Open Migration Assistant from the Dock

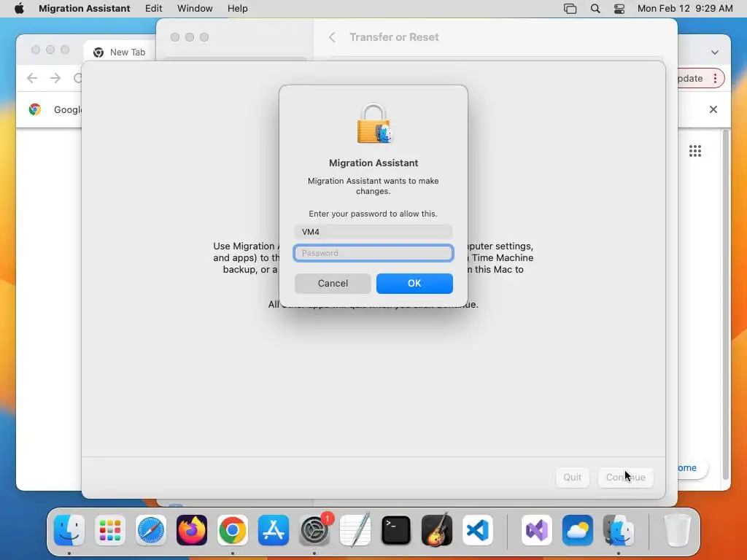click(x=619, y=530)
